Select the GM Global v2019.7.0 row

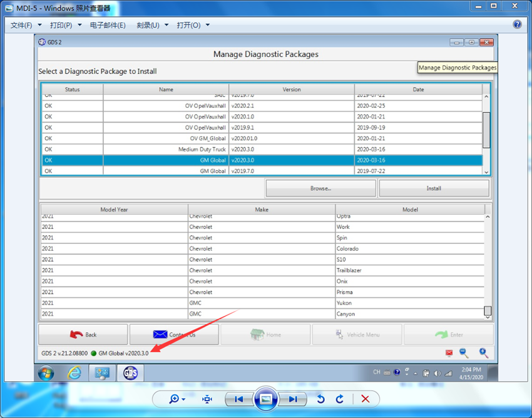click(x=262, y=171)
